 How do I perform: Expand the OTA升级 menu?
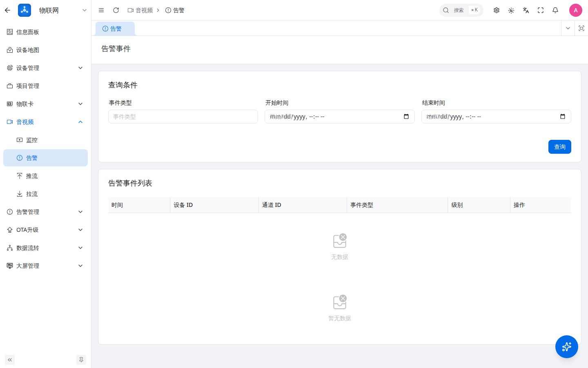tap(45, 230)
